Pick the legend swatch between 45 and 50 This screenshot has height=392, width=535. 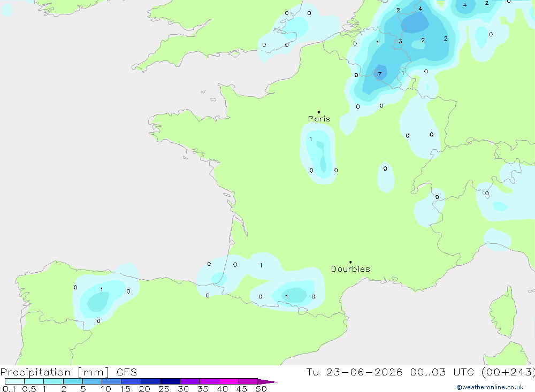click(x=248, y=381)
